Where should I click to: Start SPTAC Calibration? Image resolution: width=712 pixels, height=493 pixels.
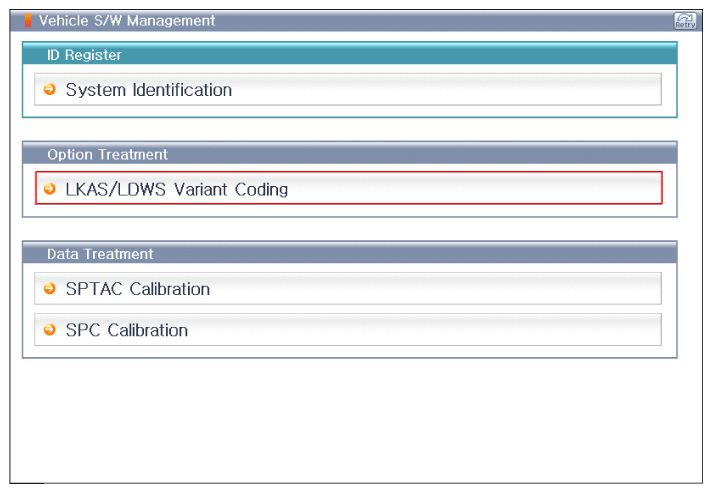(137, 289)
